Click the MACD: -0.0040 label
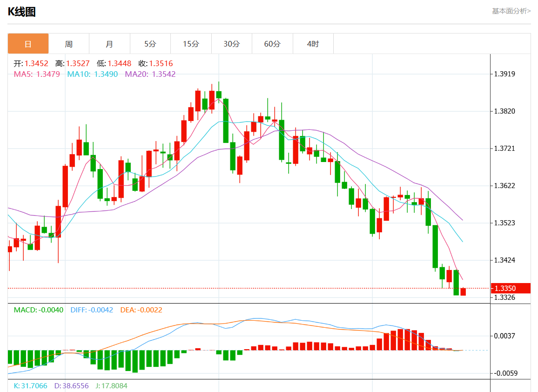This screenshot has width=538, height=392. (39, 310)
